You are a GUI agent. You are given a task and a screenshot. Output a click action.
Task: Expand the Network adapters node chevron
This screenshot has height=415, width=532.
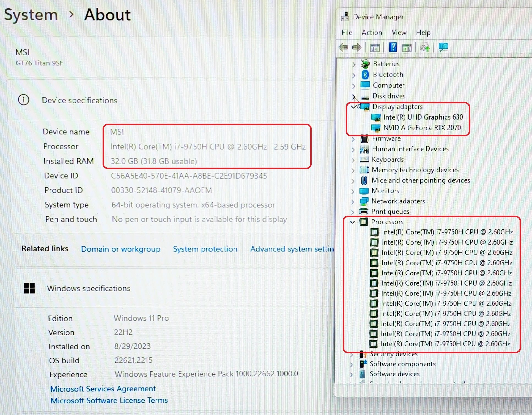[353, 202]
